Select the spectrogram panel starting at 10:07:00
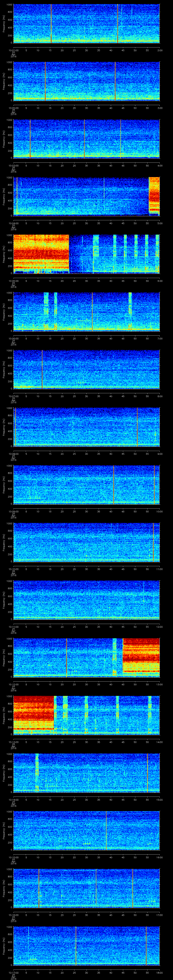Viewport: 173px width, 980px height. pos(86,369)
